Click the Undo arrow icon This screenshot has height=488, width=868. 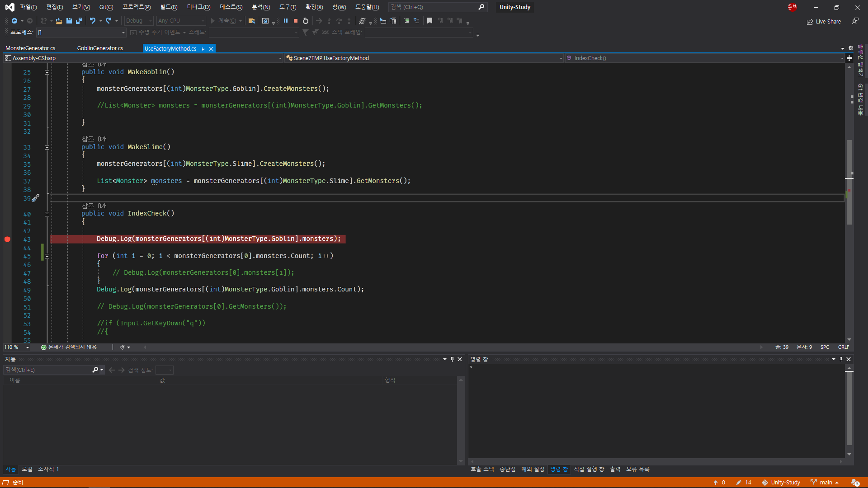click(93, 21)
